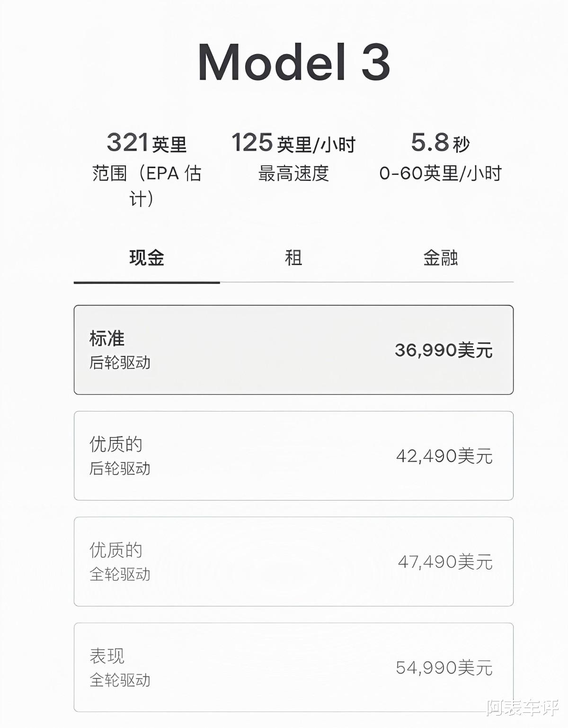This screenshot has height=728, width=568.
Task: Click the 0-60英里/小时 label
Action: [440, 173]
